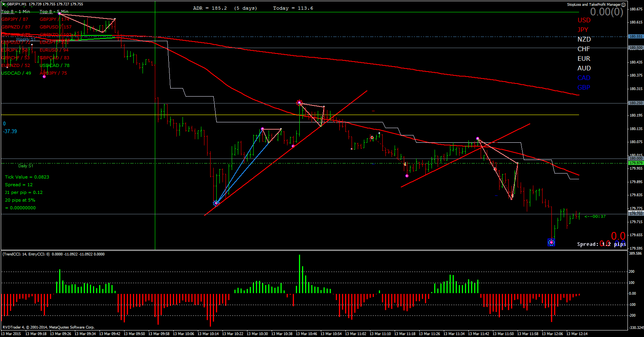644x337 pixels.
Task: Click the magenta swing-high dot near 11:42
Action: pyautogui.click(x=478, y=138)
